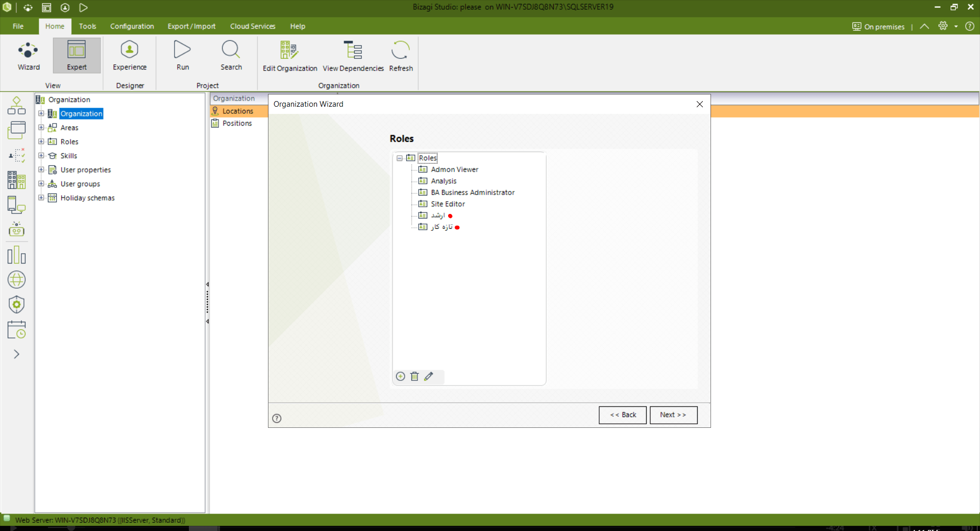Open Processes module in left sidebar
This screenshot has height=531, width=980.
(x=16, y=106)
